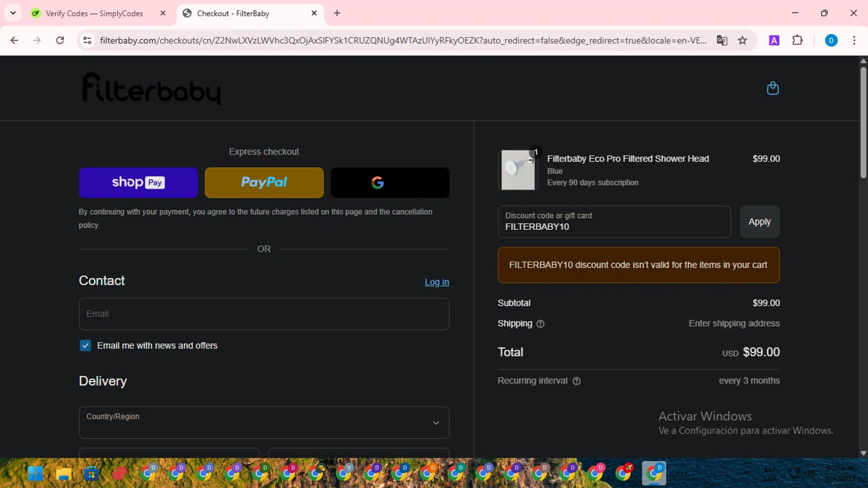The width and height of the screenshot is (868, 488).
Task: Open the Chrome profile D avatar
Action: coord(831,41)
